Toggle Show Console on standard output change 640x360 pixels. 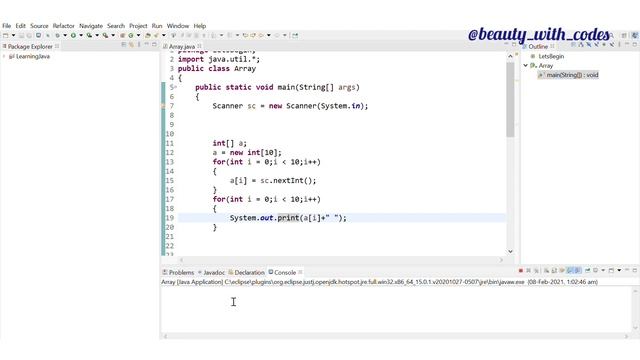[x=570, y=271]
